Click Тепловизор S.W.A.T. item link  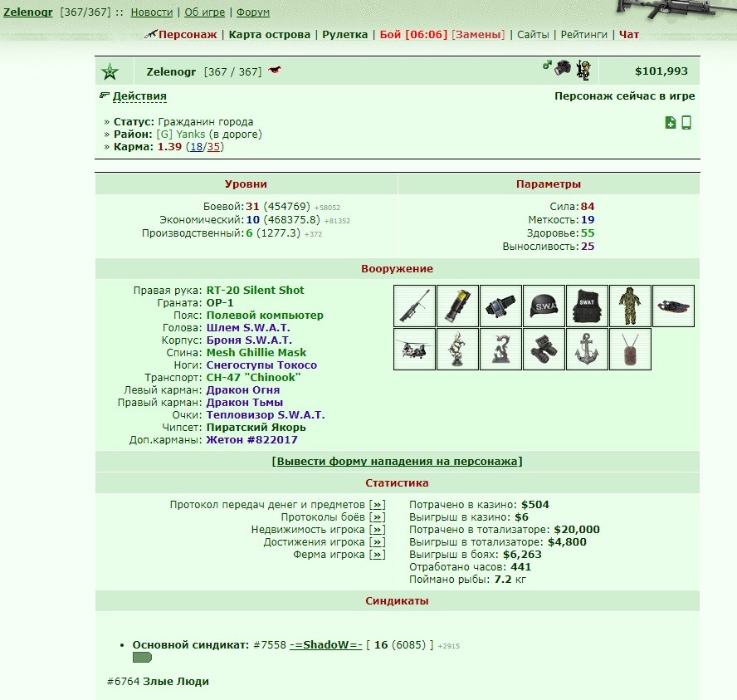pos(266,414)
